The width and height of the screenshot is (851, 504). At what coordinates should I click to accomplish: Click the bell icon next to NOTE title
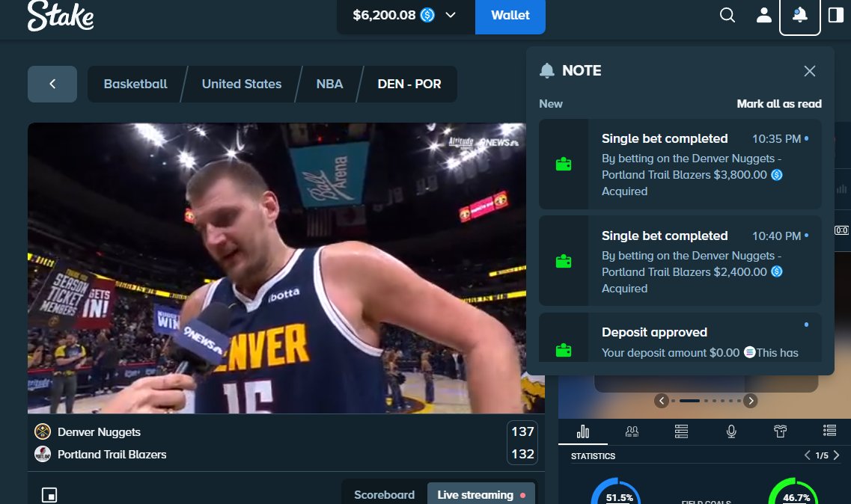tap(547, 70)
